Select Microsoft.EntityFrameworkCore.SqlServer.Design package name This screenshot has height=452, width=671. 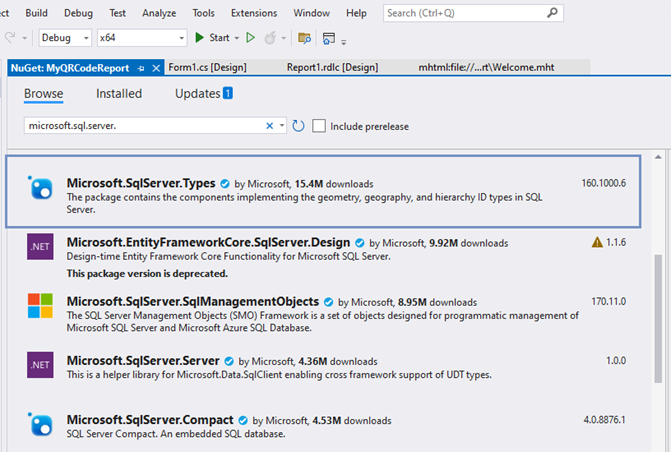click(208, 242)
